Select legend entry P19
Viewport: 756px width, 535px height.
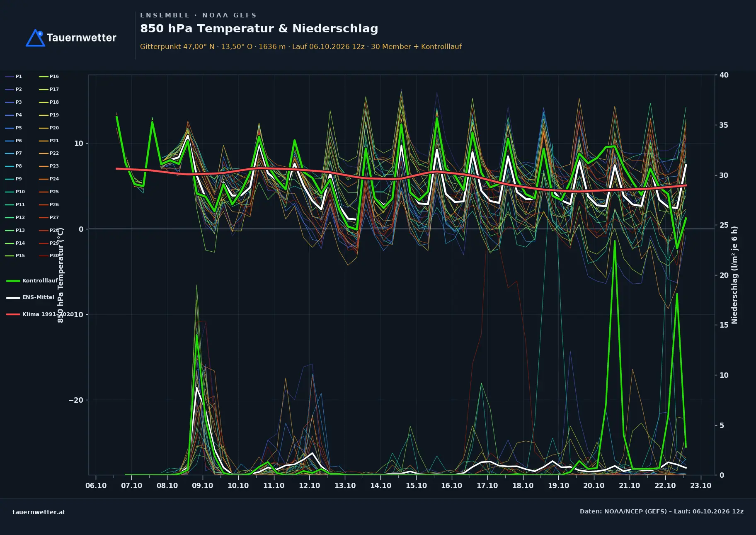click(49, 115)
